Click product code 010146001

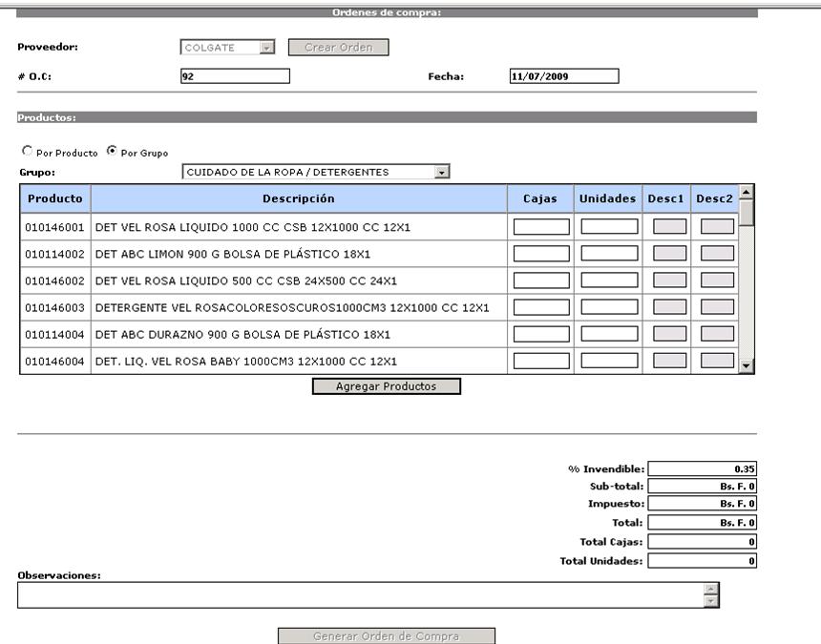pos(54,227)
